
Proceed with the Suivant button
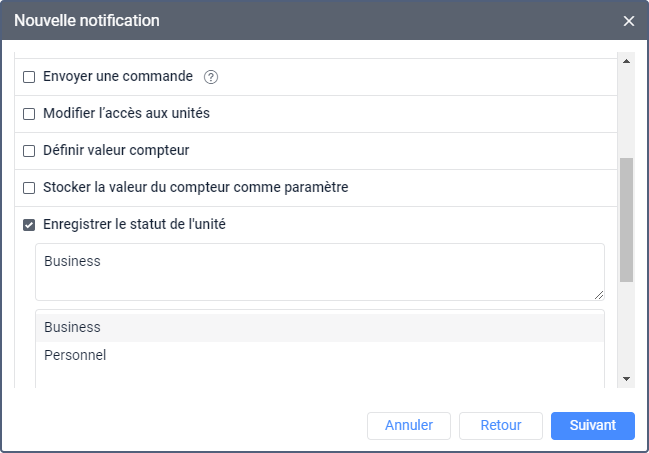coord(593,425)
